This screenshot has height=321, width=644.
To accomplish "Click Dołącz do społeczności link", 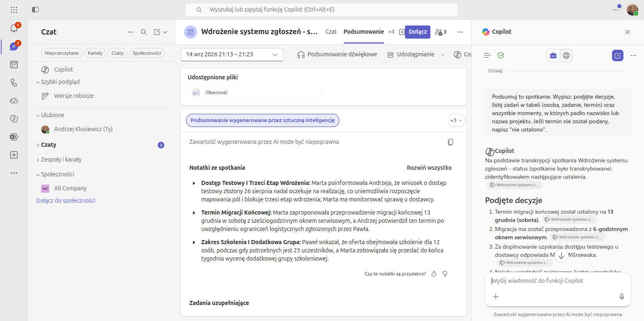I will tap(66, 201).
